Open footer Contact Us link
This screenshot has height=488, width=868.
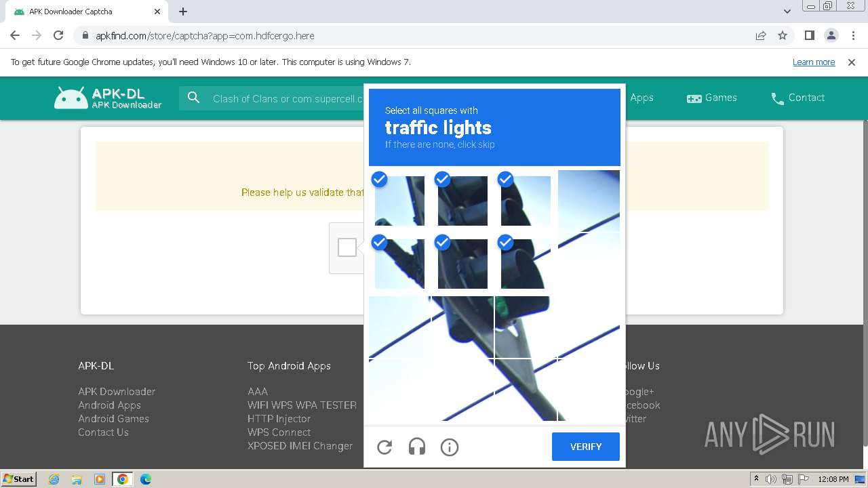coord(103,432)
